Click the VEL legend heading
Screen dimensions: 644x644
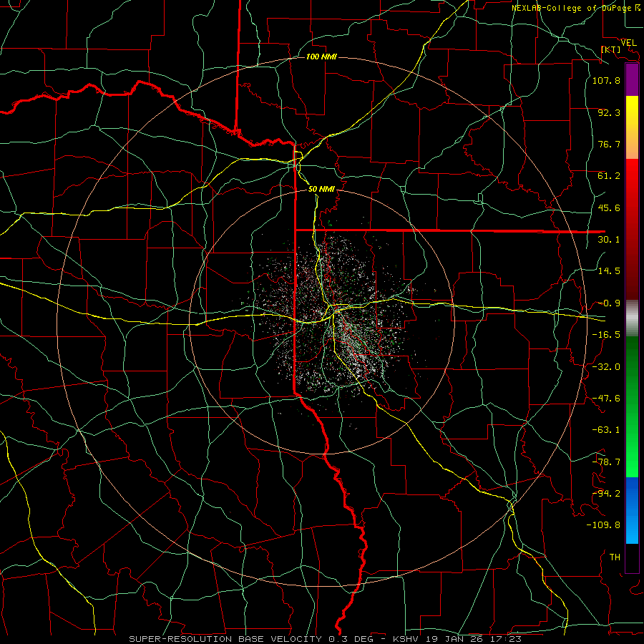click(x=628, y=43)
